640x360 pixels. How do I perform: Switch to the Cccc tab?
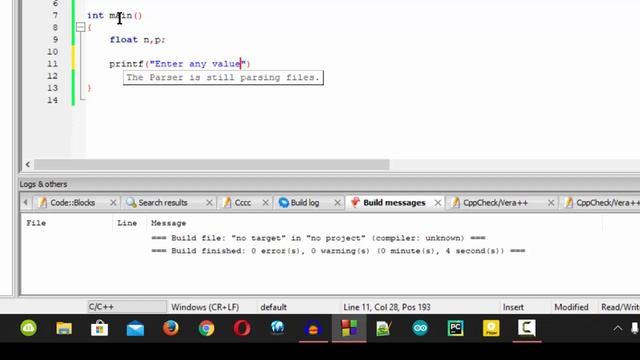(242, 203)
